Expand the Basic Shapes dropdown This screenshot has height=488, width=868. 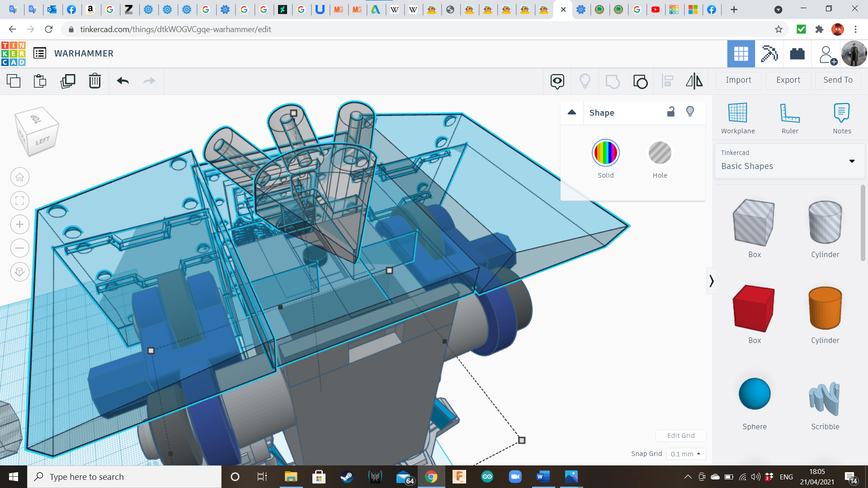coord(852,161)
